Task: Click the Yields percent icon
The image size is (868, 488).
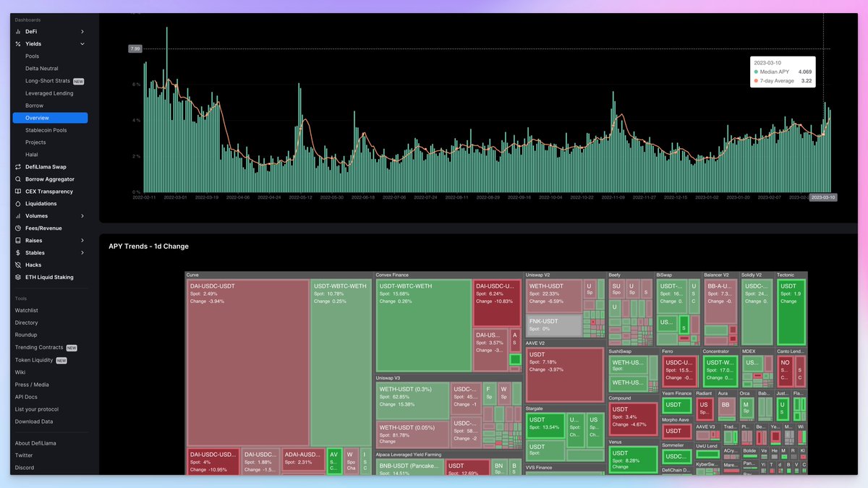Action: 18,44
